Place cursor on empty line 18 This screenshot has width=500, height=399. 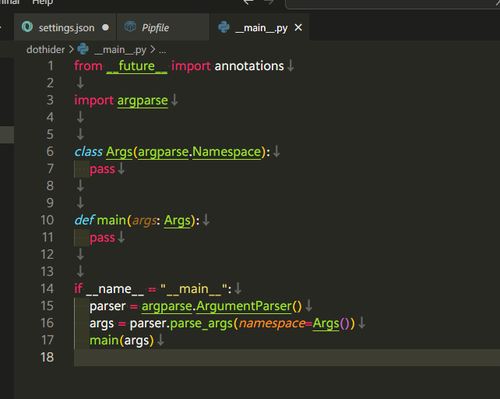point(287,357)
